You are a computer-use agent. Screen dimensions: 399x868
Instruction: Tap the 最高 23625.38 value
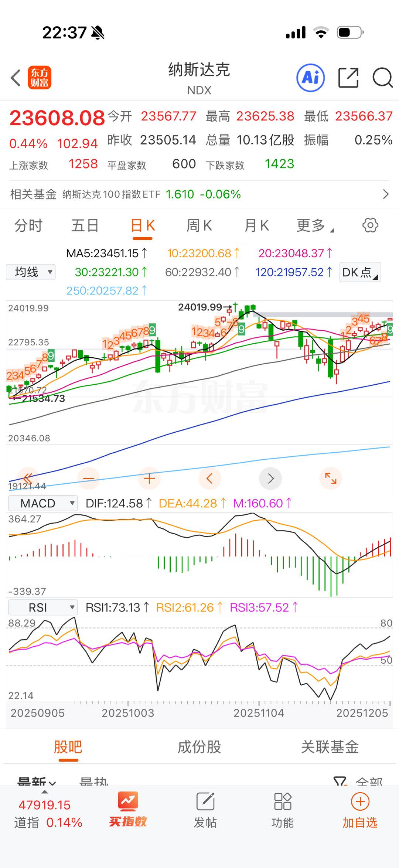[265, 116]
